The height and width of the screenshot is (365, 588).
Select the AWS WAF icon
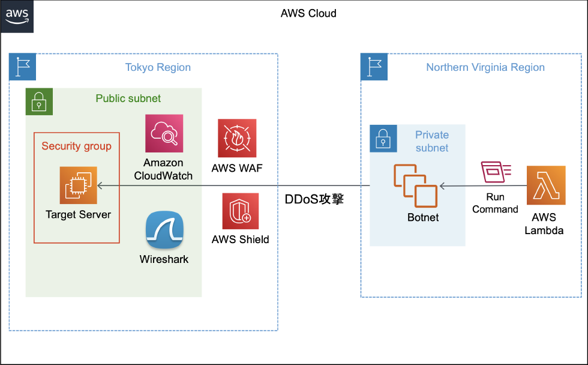tap(237, 138)
